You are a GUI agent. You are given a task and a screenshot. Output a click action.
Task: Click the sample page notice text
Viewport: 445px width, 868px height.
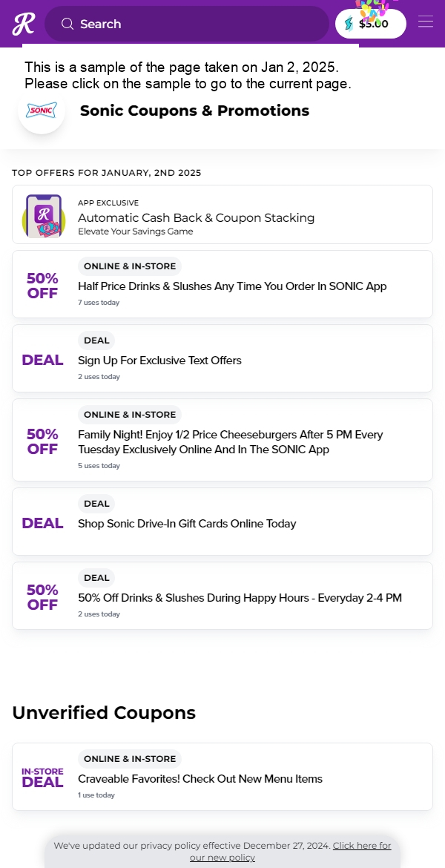188,75
